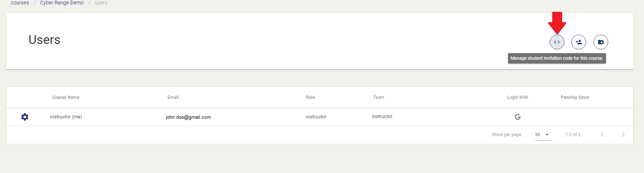Open the student invitation code manager

point(557,42)
